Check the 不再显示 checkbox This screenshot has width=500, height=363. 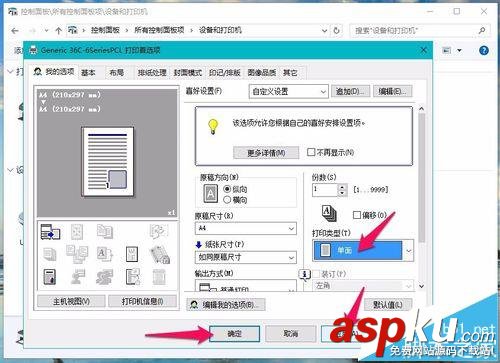click(311, 152)
